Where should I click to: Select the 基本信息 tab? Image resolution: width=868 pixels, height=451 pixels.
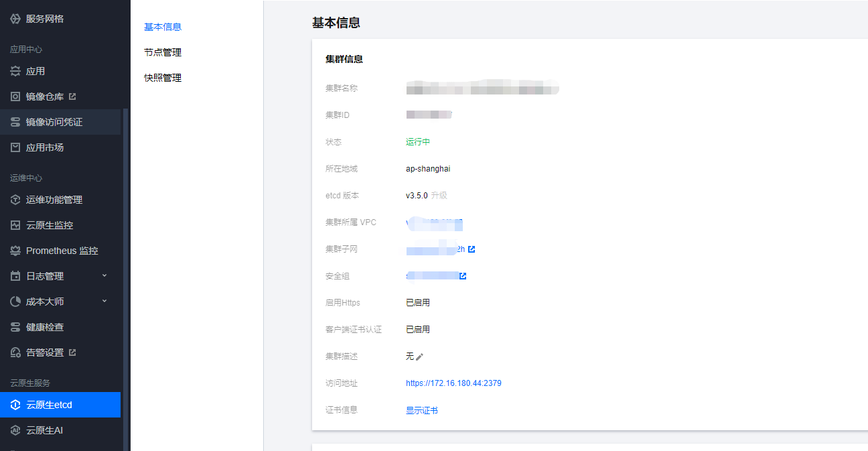pos(163,27)
